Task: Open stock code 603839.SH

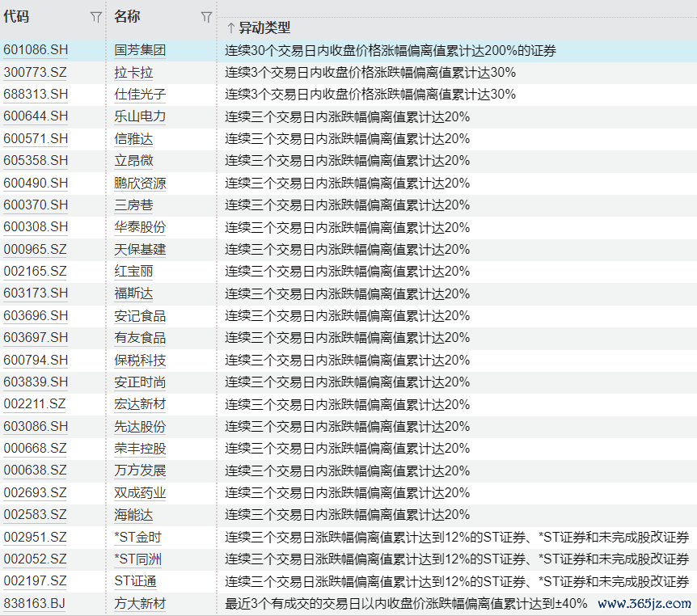Action: tap(36, 382)
